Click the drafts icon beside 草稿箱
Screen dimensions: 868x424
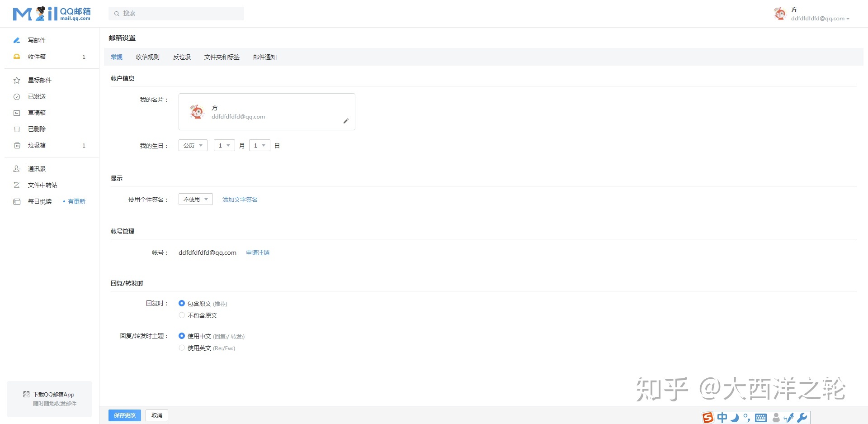pos(17,113)
